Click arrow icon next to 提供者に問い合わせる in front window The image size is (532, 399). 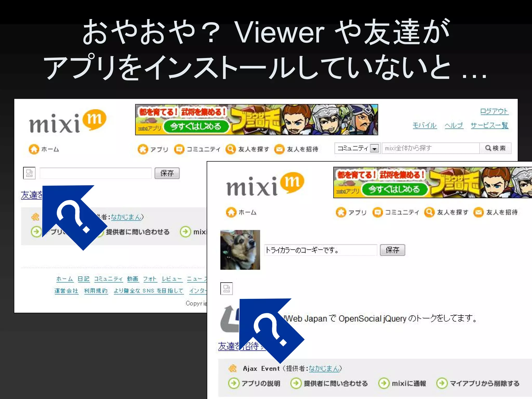(x=296, y=383)
